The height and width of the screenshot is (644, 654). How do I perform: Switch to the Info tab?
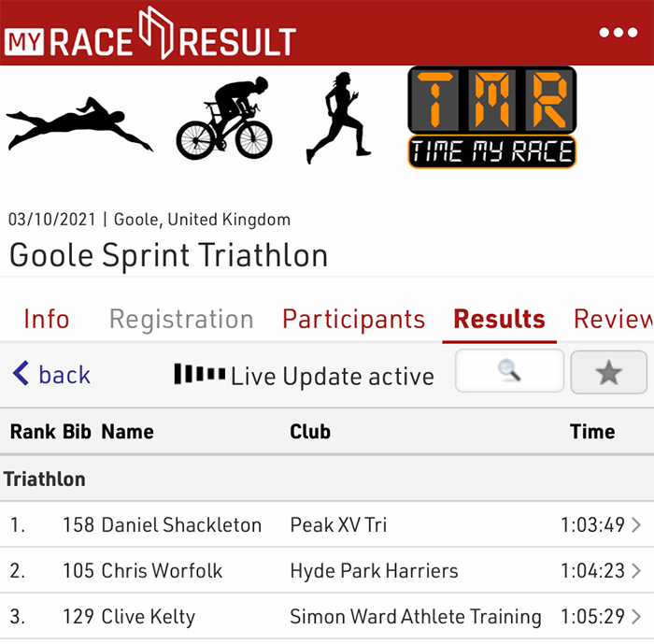click(x=47, y=319)
